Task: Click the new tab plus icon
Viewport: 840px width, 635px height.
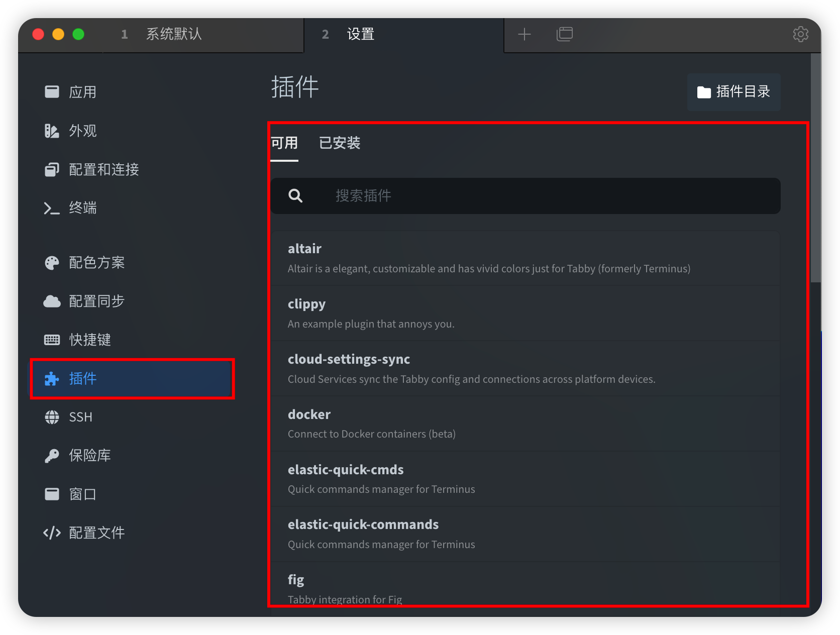Action: tap(524, 34)
